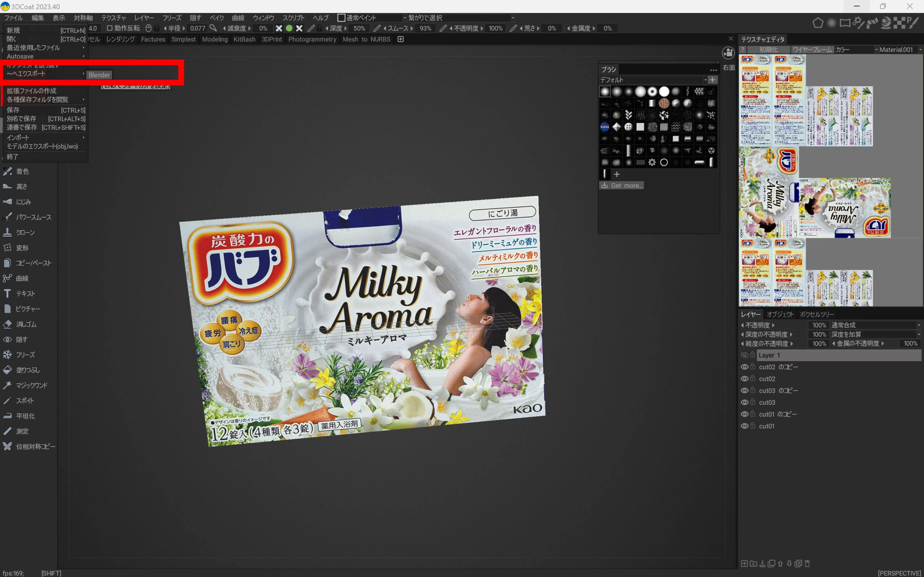This screenshot has height=577, width=924.
Task: Click the camera icon in viewport corner
Action: click(x=728, y=53)
